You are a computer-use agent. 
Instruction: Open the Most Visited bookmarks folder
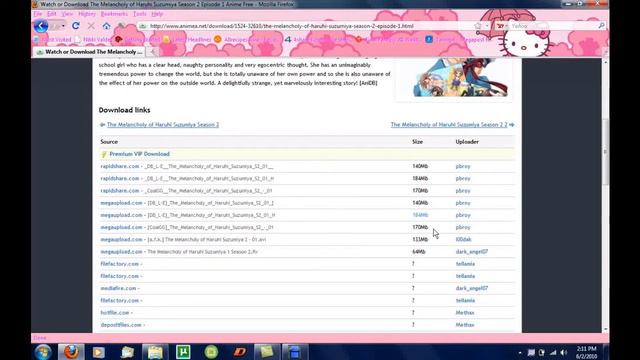52,40
